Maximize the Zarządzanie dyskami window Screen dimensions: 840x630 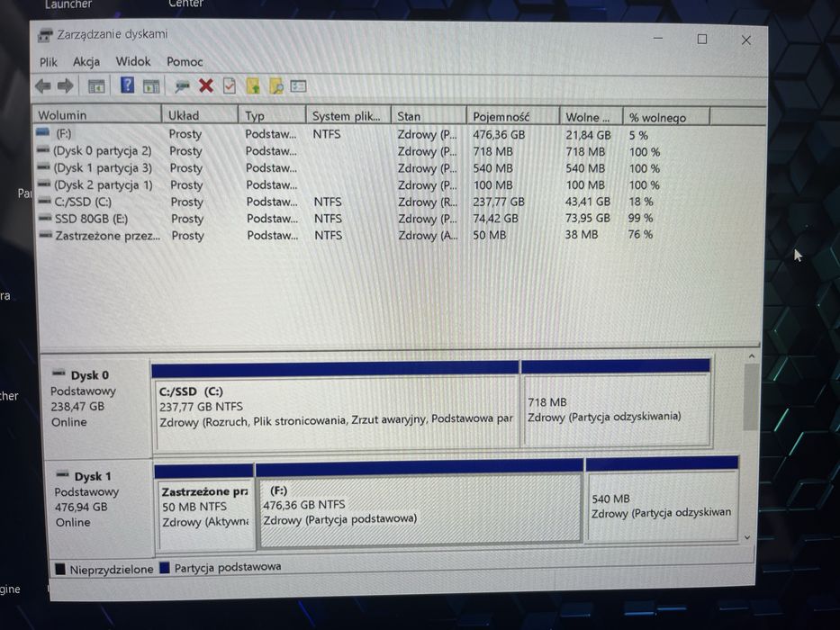(x=701, y=39)
